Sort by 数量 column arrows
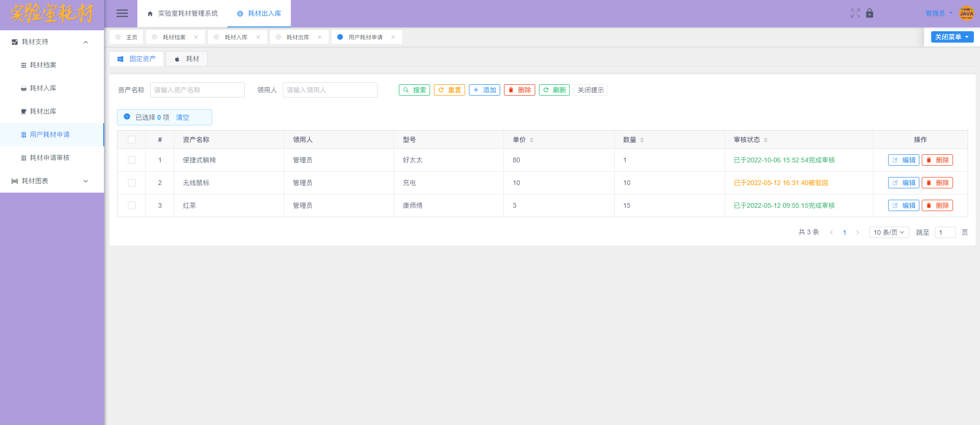 pyautogui.click(x=642, y=140)
